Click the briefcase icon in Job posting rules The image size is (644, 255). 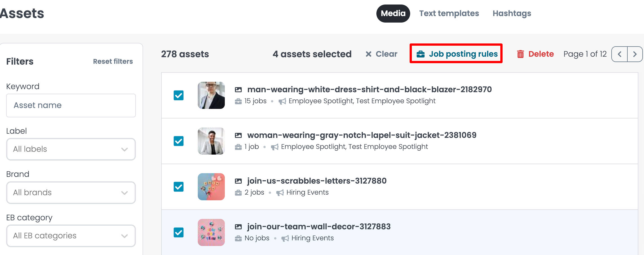[x=421, y=54]
